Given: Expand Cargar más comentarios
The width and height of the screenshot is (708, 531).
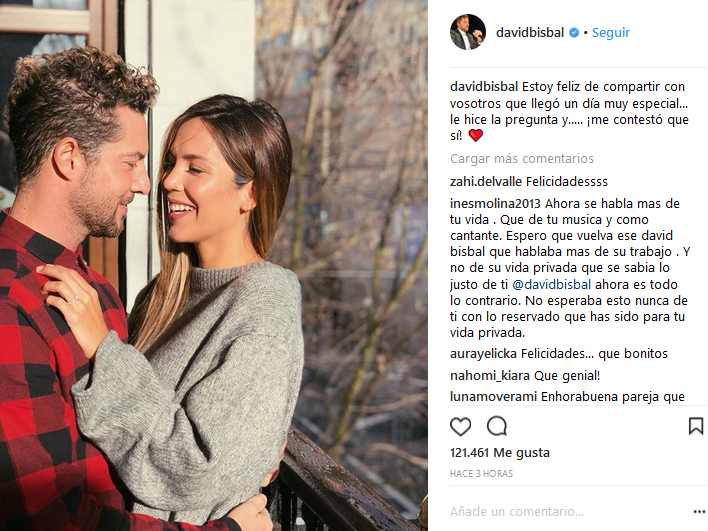Looking at the screenshot, I should tap(522, 158).
